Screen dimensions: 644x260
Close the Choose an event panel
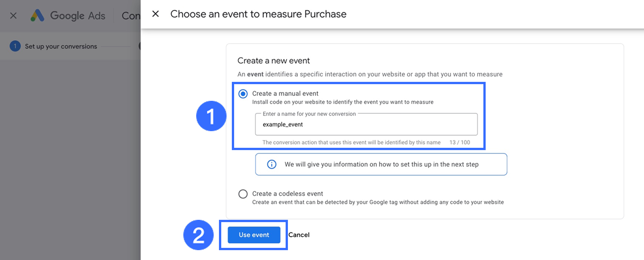pos(155,14)
